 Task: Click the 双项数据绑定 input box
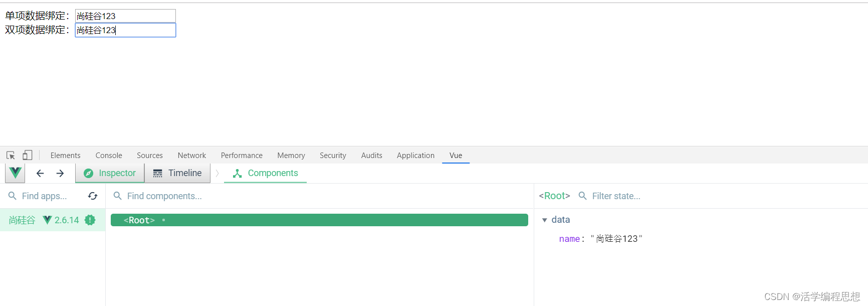click(125, 30)
